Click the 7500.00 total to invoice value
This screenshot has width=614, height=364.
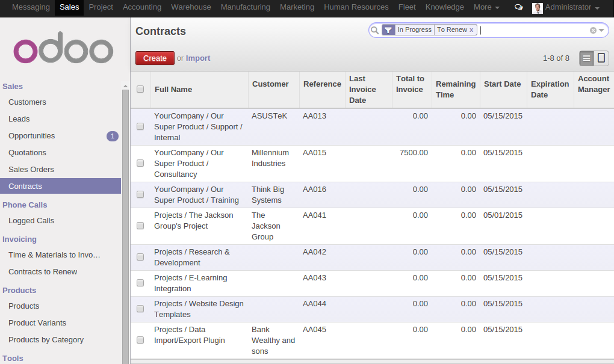[414, 153]
